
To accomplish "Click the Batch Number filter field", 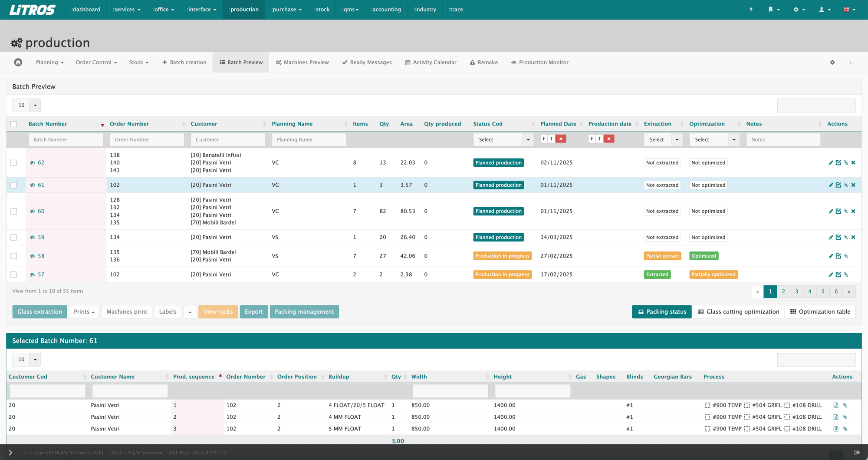I will click(x=66, y=139).
